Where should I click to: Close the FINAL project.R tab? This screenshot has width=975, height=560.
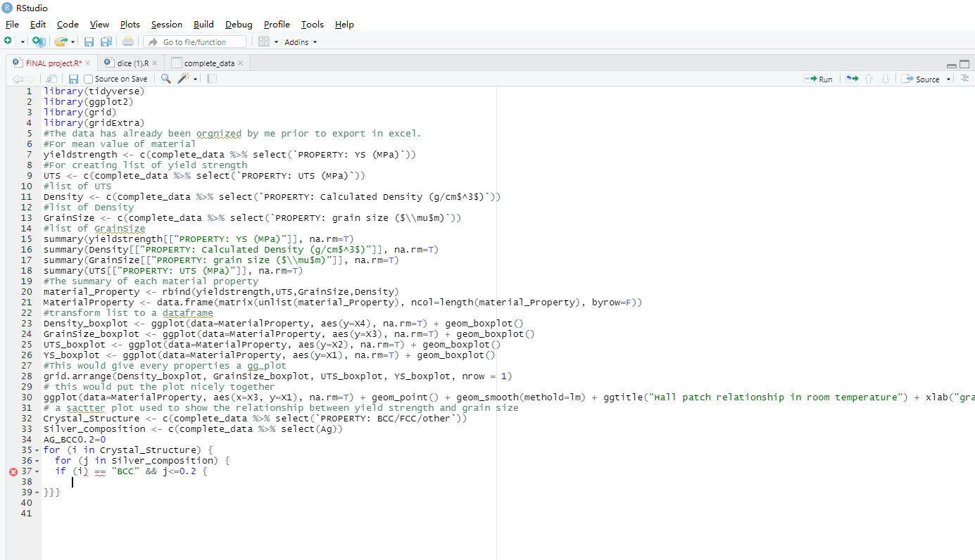(88, 63)
